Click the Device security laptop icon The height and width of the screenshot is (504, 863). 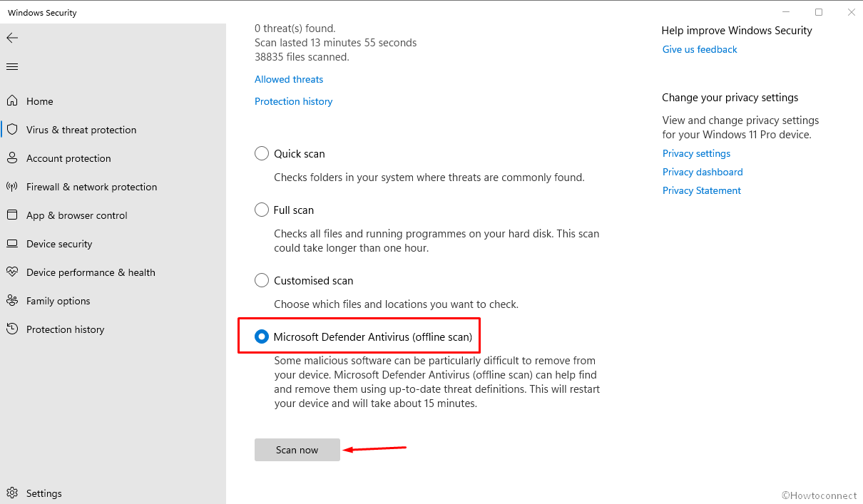tap(12, 244)
